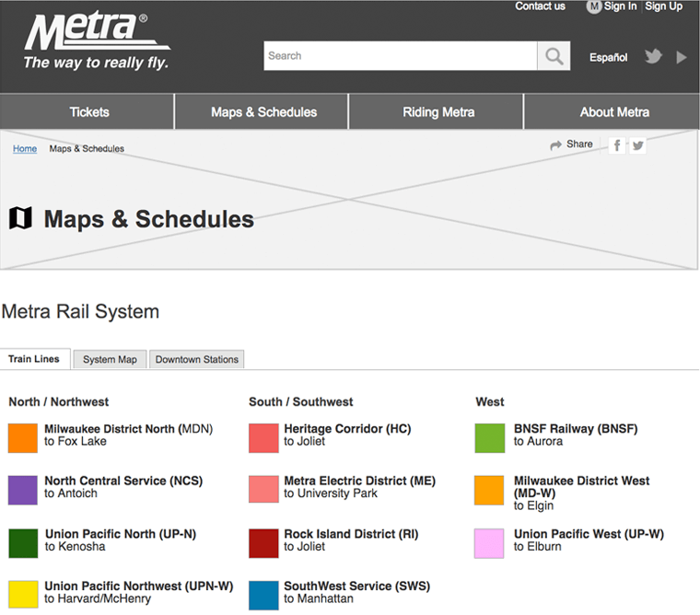The image size is (700, 615).
Task: Click the 'to Aurora' destination text
Action: [x=539, y=441]
